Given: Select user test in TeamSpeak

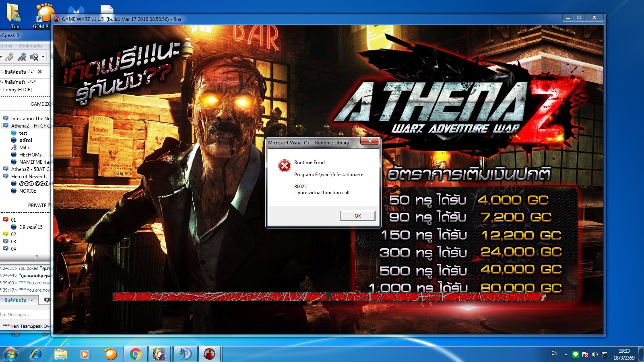Looking at the screenshot, I should (x=23, y=133).
